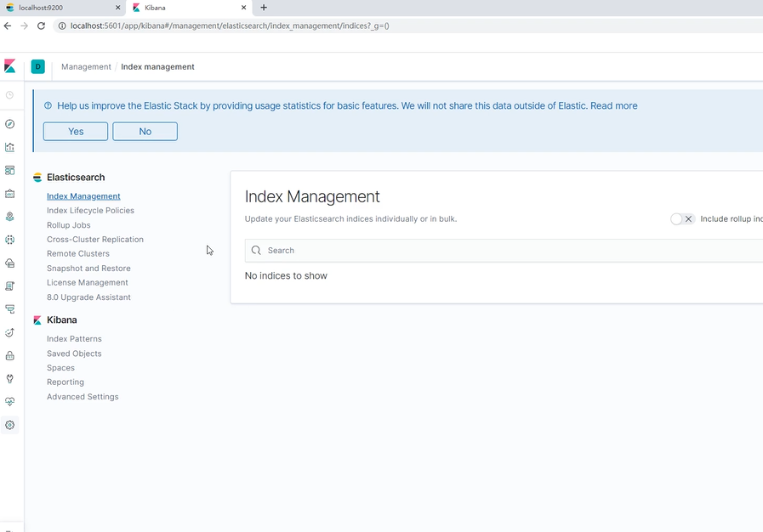Image resolution: width=763 pixels, height=532 pixels.
Task: Open License Management
Action: coord(87,282)
